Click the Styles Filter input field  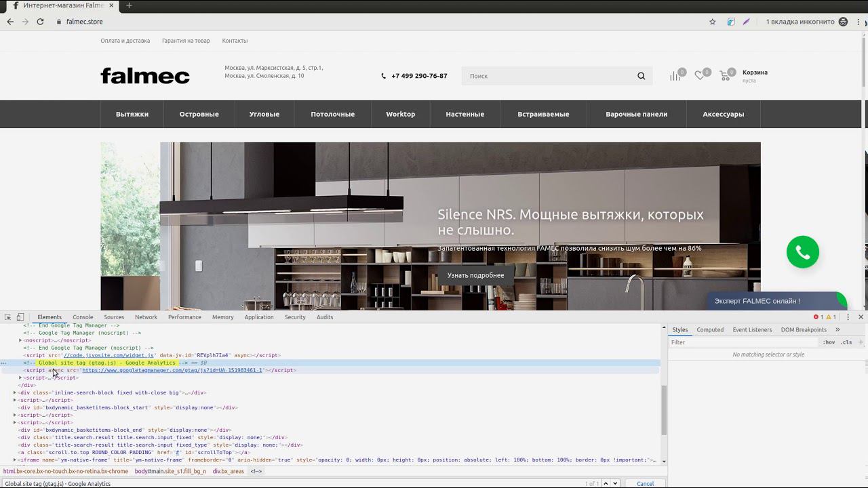pyautogui.click(x=744, y=342)
